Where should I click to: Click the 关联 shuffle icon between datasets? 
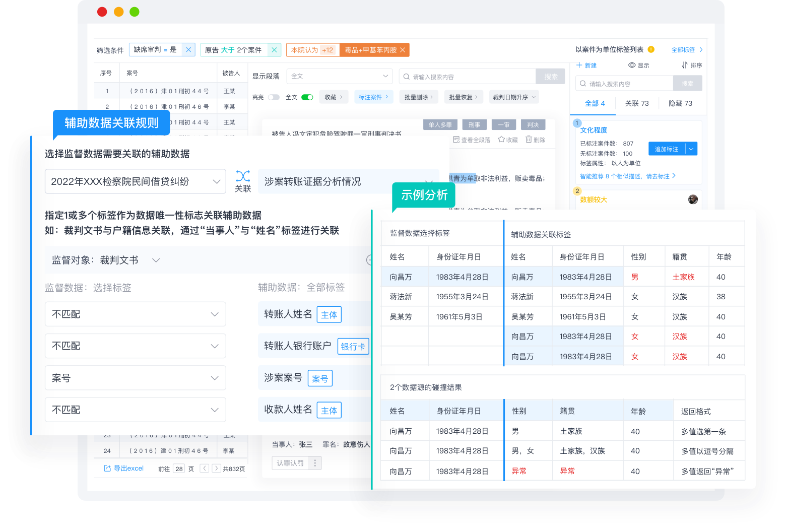[x=243, y=176]
